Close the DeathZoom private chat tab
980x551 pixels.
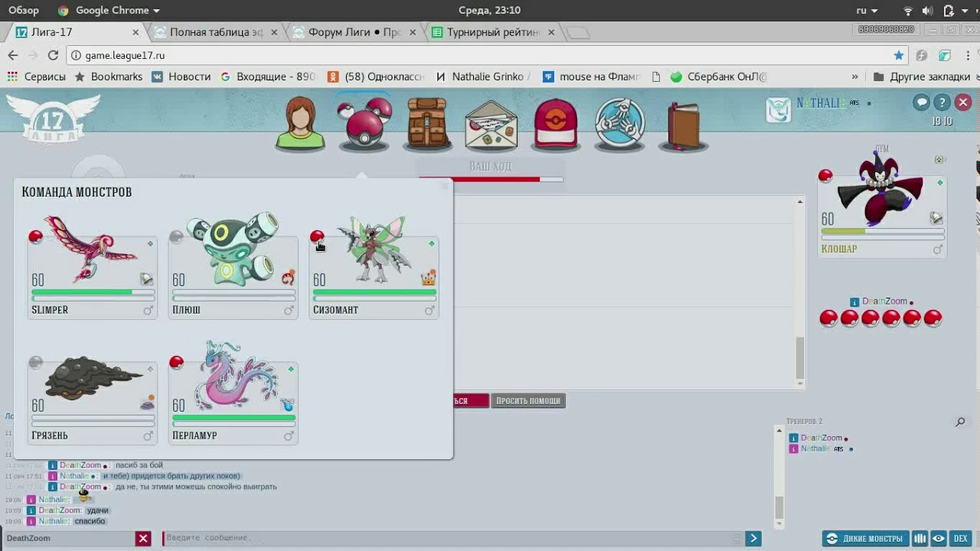click(143, 539)
